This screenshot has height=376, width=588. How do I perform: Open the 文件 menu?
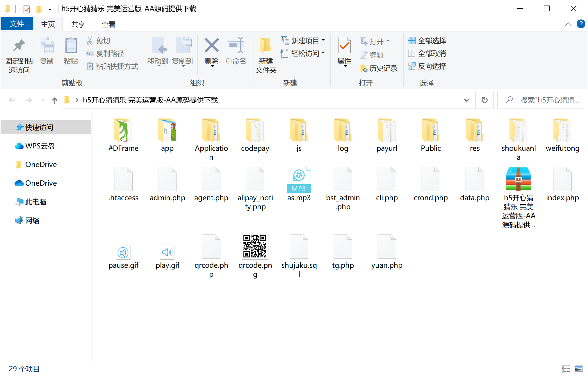coord(17,24)
